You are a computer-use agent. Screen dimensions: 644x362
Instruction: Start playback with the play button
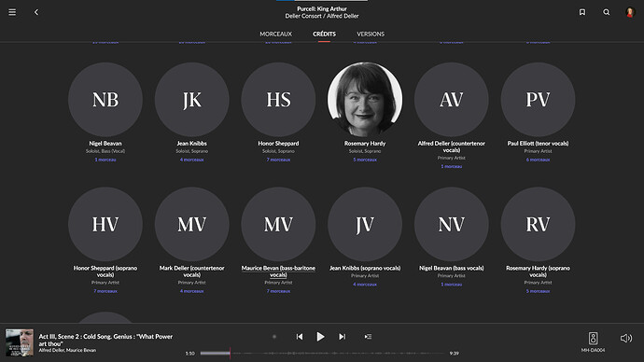320,337
